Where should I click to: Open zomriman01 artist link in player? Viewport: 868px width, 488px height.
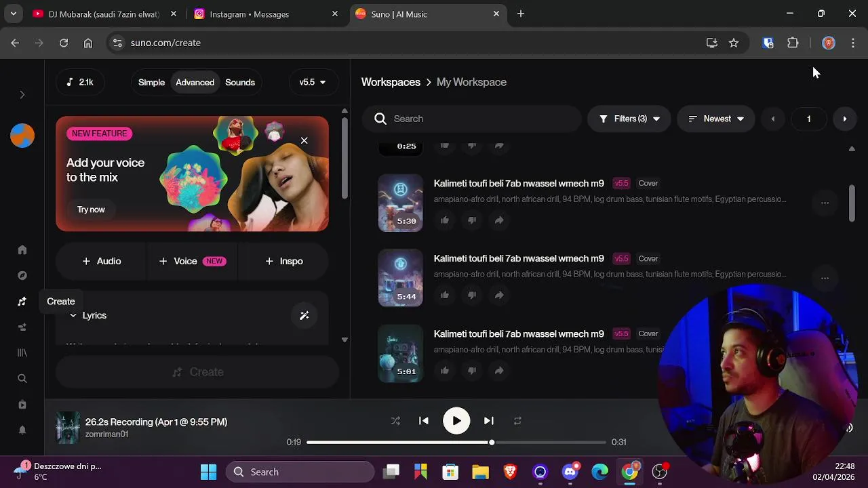[106, 434]
